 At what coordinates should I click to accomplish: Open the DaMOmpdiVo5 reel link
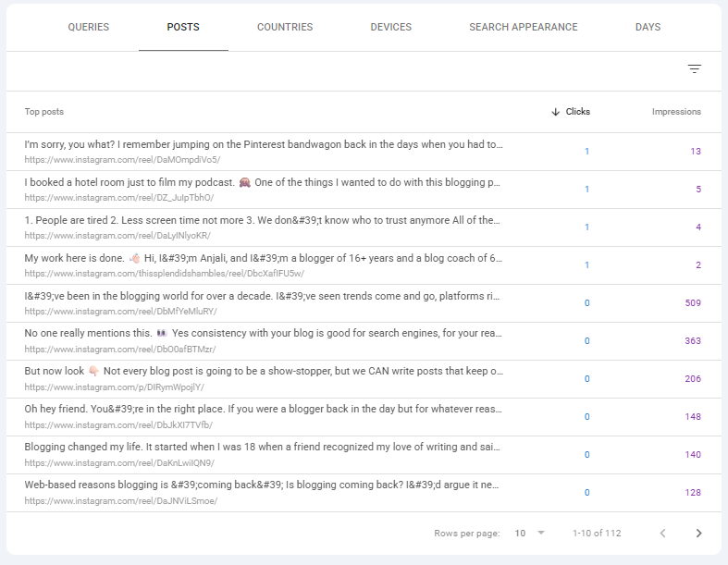122,160
